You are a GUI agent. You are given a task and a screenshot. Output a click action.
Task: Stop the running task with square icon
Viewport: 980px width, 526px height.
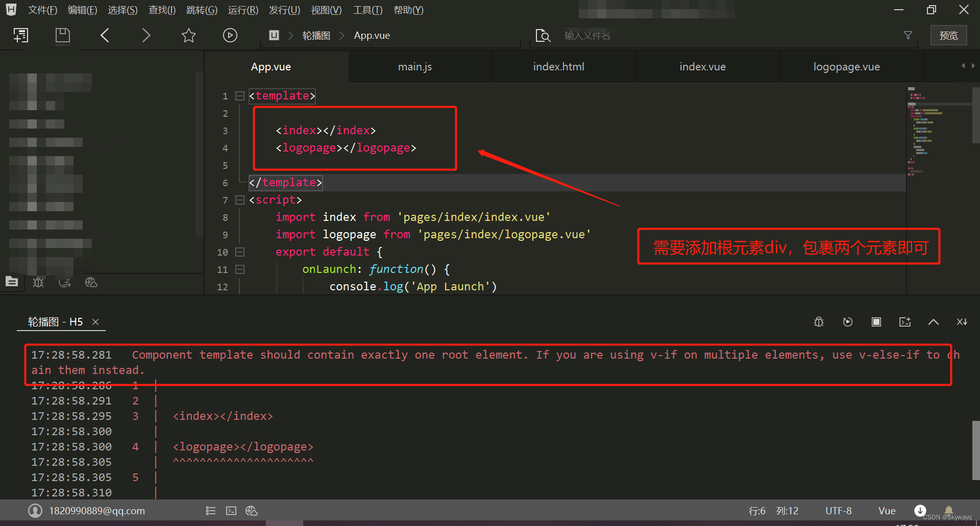[876, 321]
